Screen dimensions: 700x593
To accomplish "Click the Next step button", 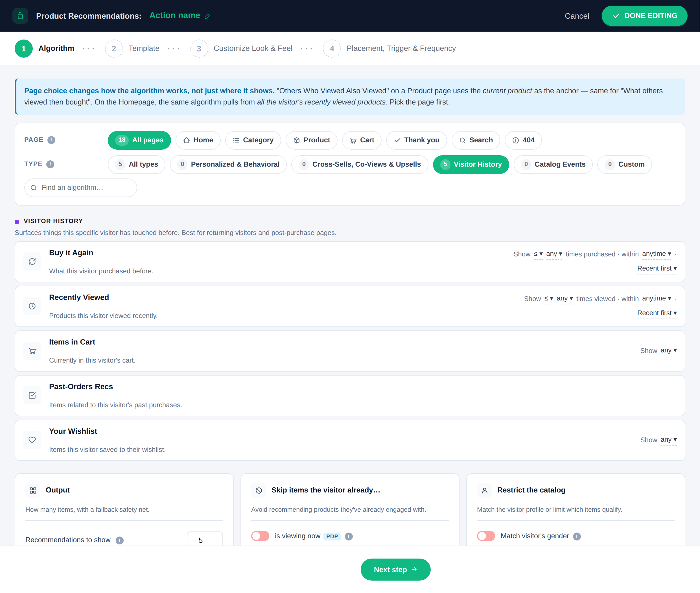I will tap(395, 570).
